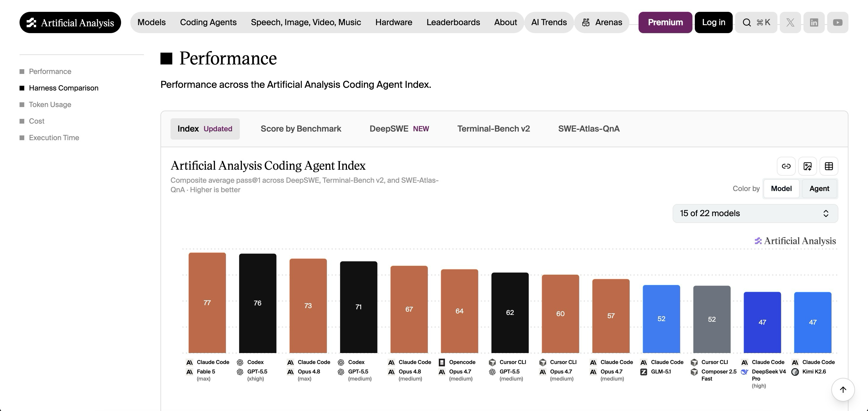The width and height of the screenshot is (868, 411).
Task: Click the Log in button
Action: (713, 22)
